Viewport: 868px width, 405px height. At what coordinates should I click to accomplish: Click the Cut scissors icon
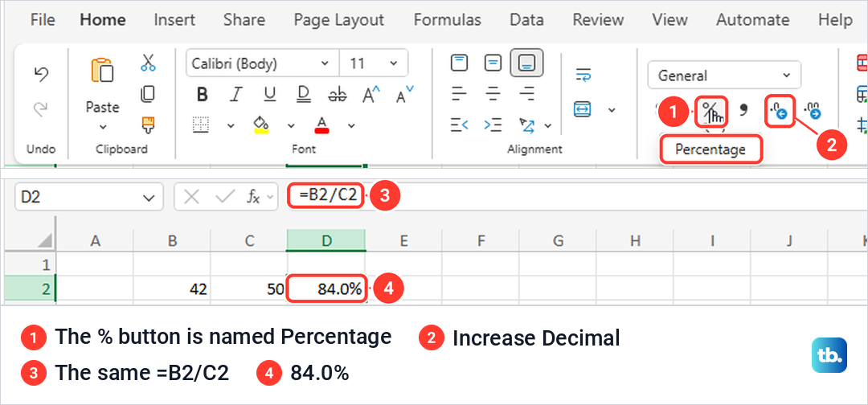click(x=148, y=63)
